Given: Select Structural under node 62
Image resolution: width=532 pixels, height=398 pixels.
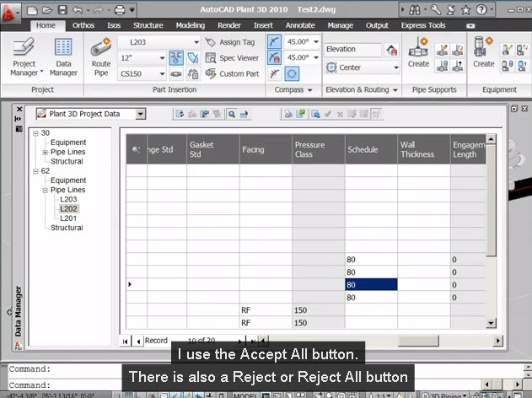Looking at the screenshot, I should [x=67, y=228].
